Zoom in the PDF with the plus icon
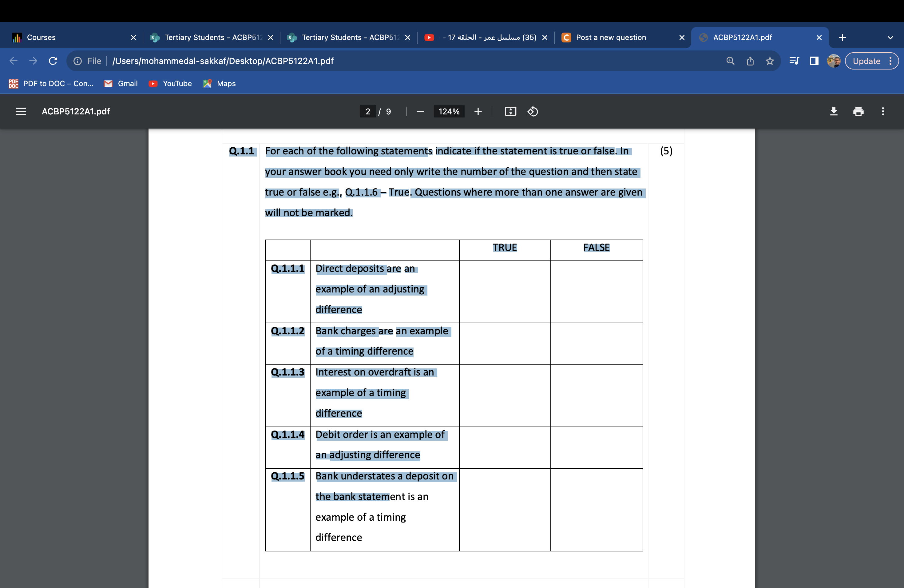Image resolution: width=904 pixels, height=588 pixels. 478,111
